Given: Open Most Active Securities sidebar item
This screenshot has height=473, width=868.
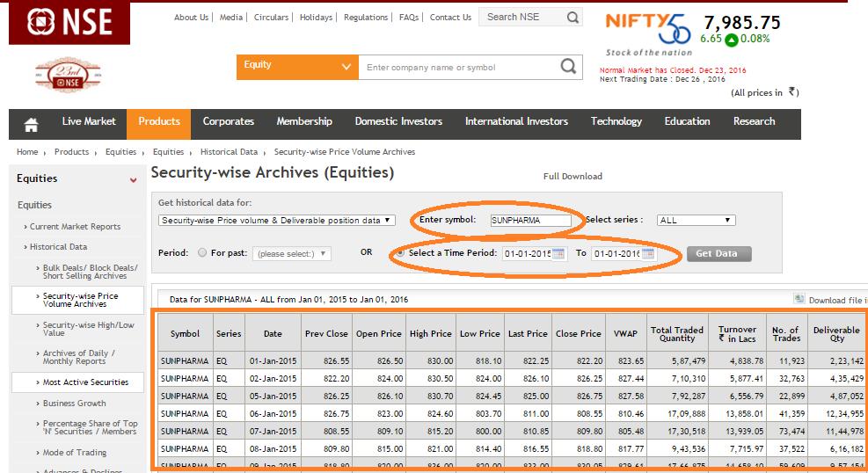Looking at the screenshot, I should click(x=86, y=382).
